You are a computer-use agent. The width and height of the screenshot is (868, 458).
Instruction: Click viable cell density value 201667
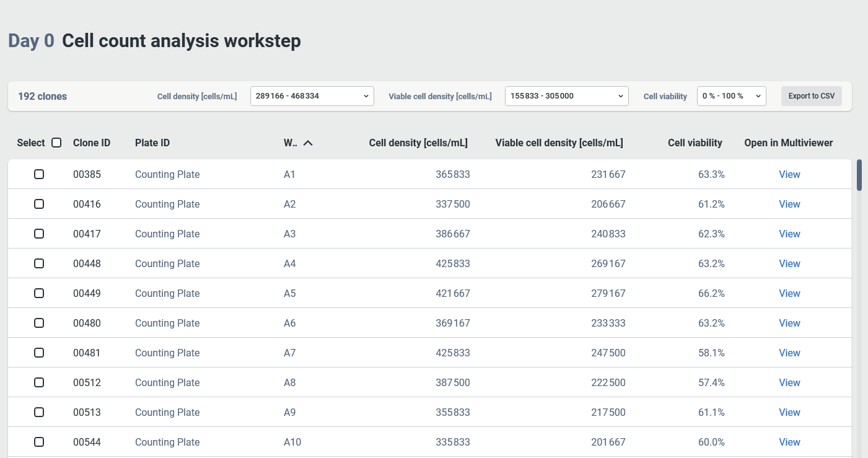(x=608, y=442)
